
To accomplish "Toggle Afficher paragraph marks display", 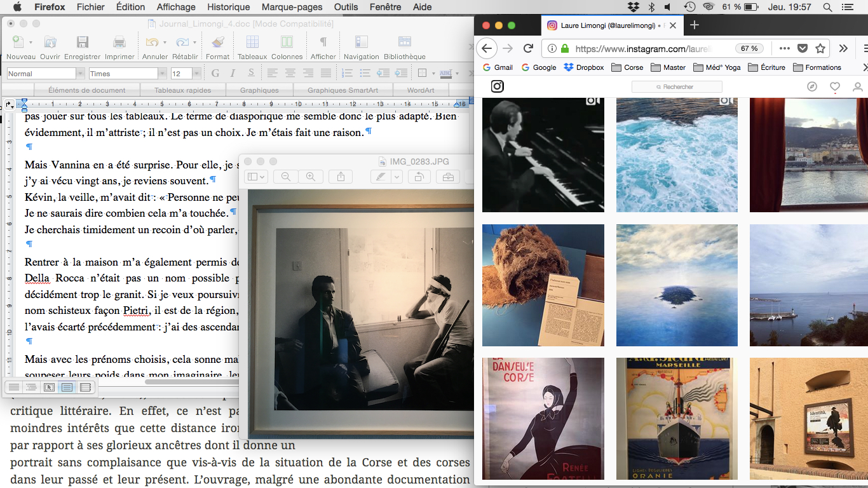I will 323,43.
